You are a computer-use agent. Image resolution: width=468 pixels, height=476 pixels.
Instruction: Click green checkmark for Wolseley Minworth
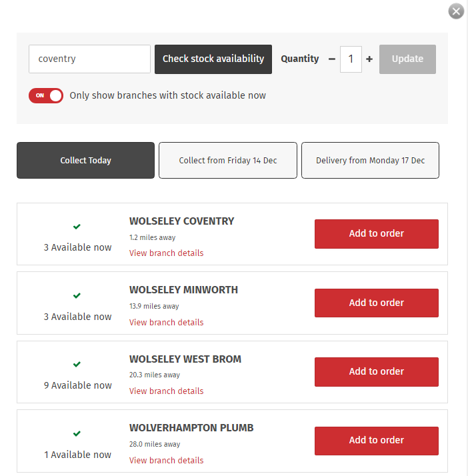pyautogui.click(x=77, y=295)
